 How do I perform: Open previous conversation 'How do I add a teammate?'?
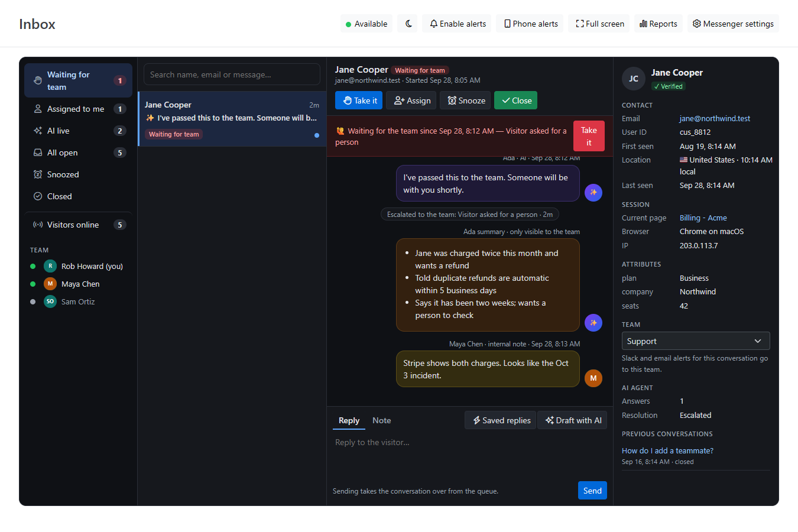pyautogui.click(x=667, y=450)
